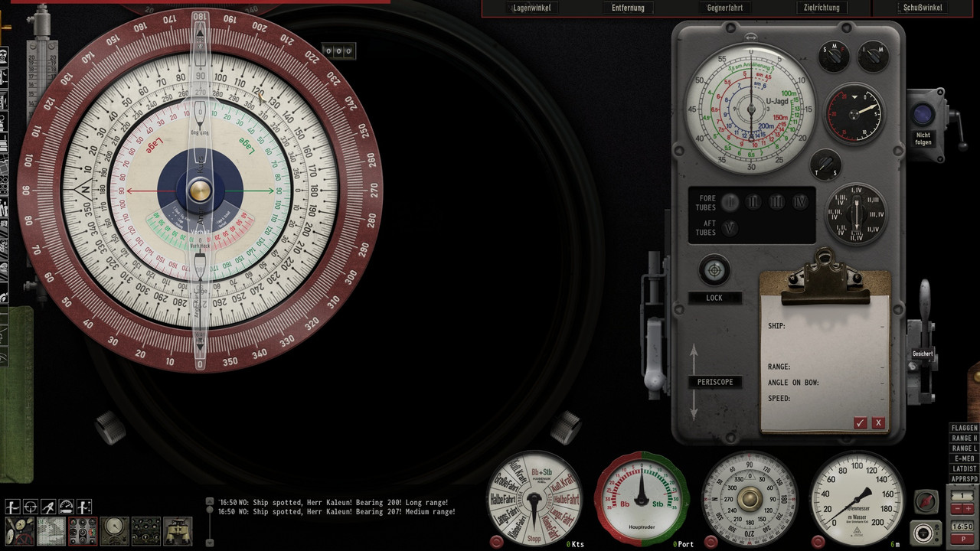Click the red button under the compass dial
Screen dimensions: 980x551
710,542
